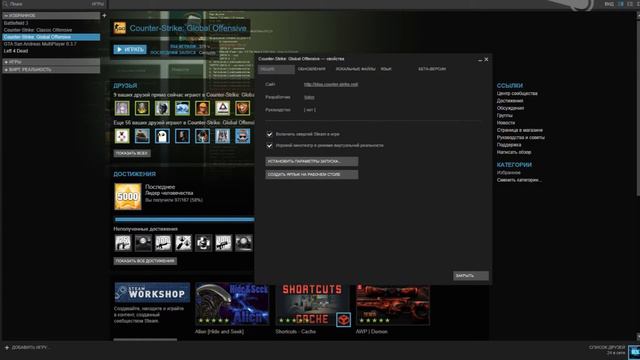Click the blue ИГРАТЬ play button
This screenshot has height=360, width=640.
point(130,49)
